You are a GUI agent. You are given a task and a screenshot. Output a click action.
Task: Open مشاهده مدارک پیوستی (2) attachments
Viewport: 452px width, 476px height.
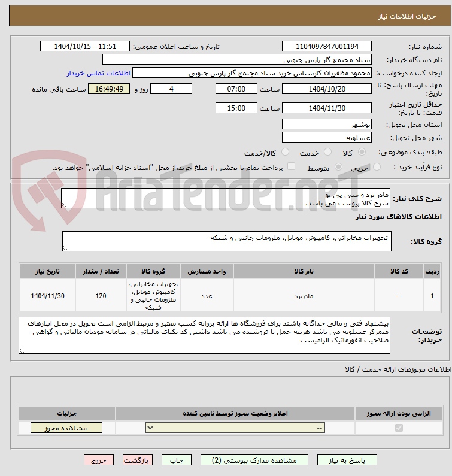[x=254, y=460]
